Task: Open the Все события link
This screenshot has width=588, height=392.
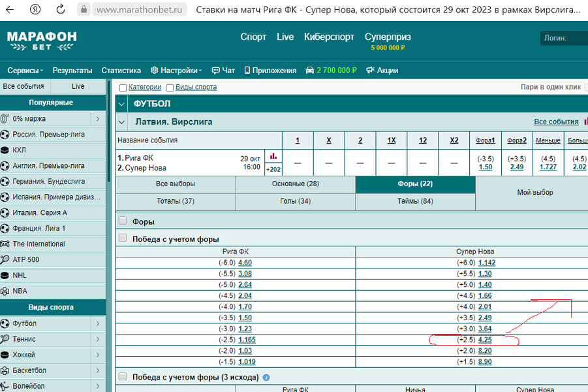Action: point(556,122)
